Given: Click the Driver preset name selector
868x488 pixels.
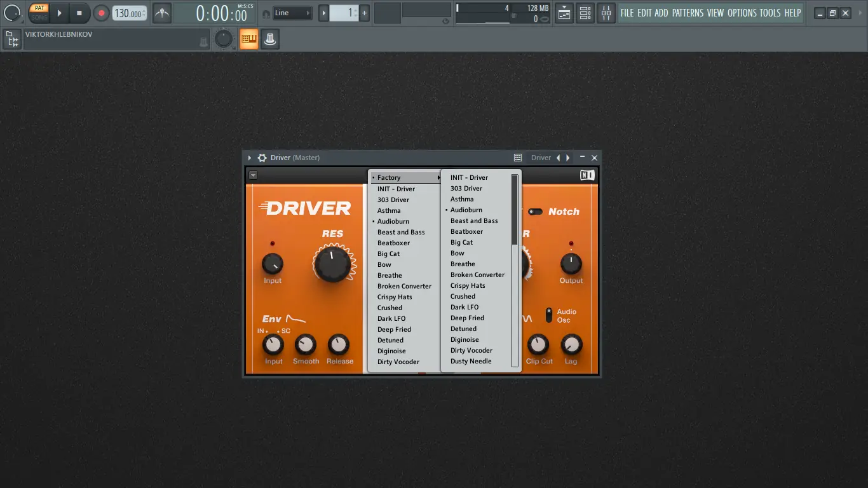Looking at the screenshot, I should click(x=541, y=158).
